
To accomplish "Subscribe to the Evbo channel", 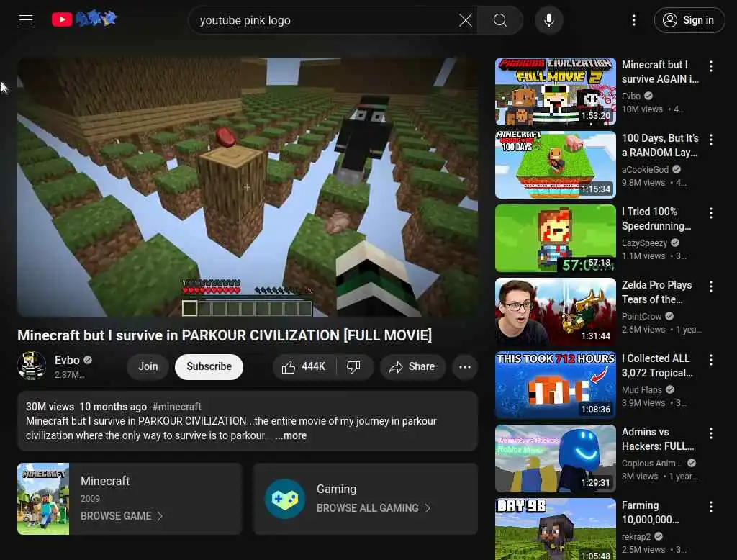I will 209,366.
